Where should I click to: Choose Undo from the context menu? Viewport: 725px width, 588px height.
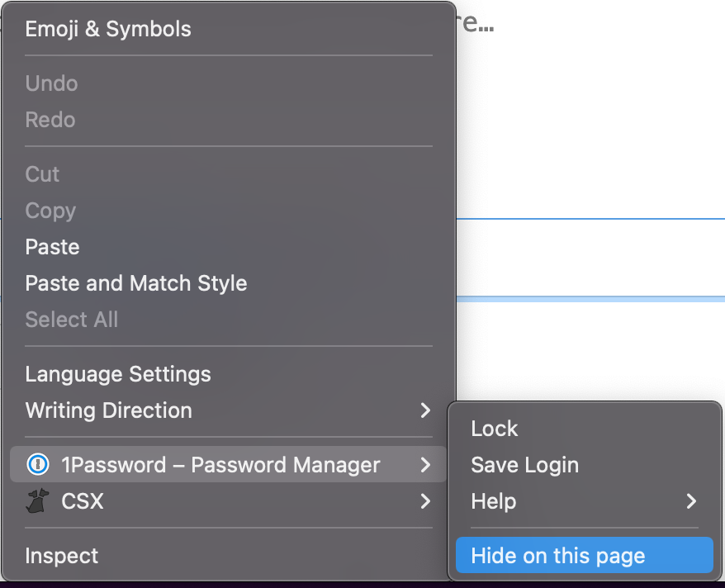coord(51,83)
